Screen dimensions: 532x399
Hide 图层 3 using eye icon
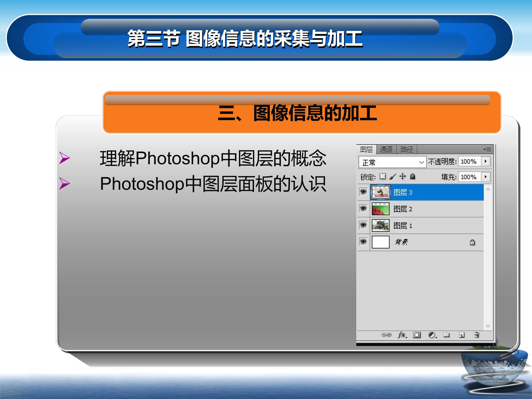(363, 192)
